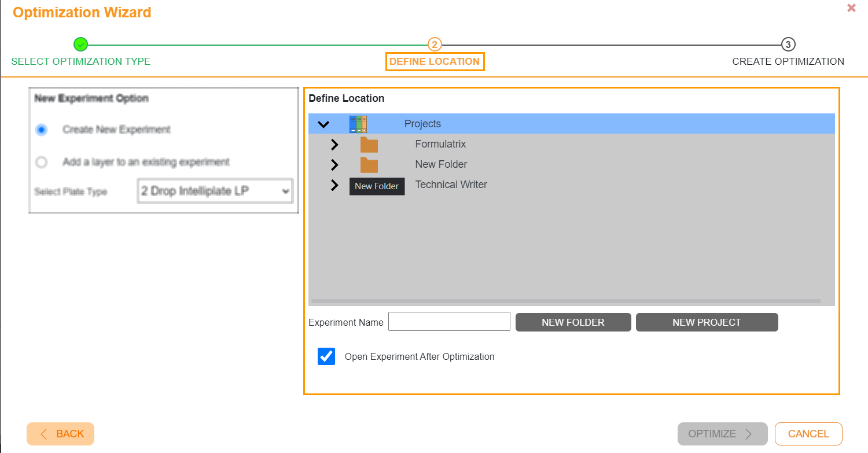
Task: Click the green step-one completion checkmark
Action: pyautogui.click(x=80, y=43)
